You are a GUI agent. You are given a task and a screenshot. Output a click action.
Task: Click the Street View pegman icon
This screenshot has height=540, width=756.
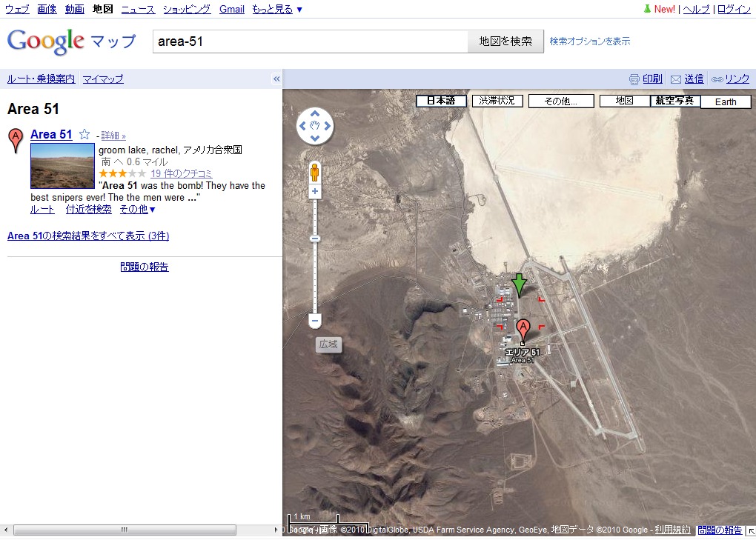315,173
